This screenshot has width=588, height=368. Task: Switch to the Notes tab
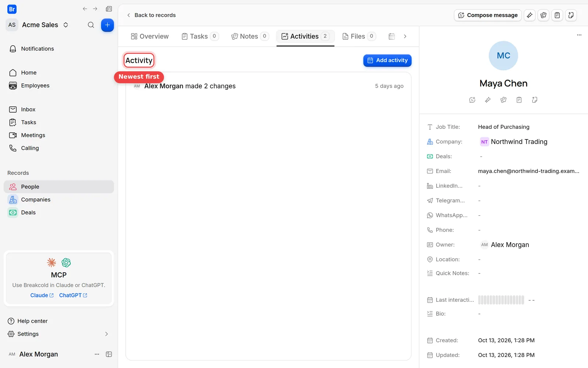[250, 36]
